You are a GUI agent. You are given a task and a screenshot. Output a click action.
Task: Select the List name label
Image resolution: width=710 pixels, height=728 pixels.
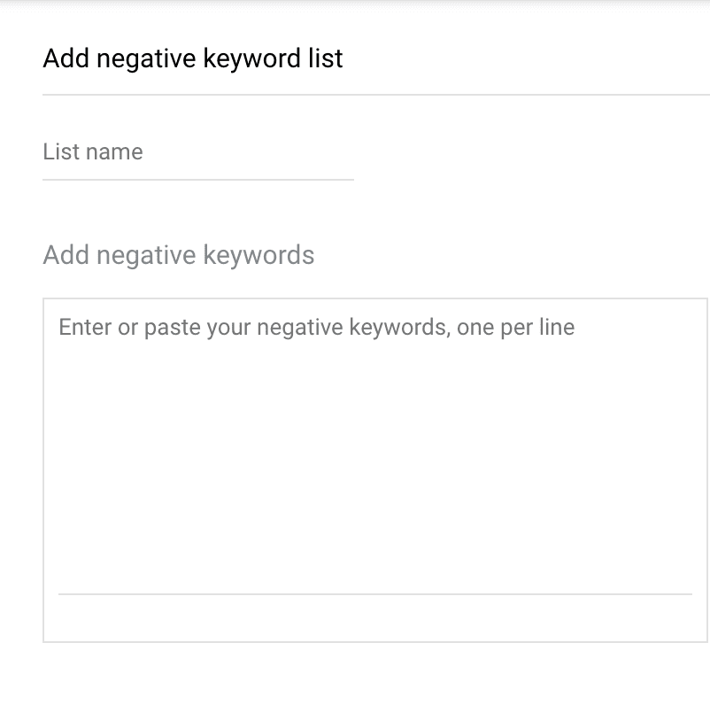point(92,151)
